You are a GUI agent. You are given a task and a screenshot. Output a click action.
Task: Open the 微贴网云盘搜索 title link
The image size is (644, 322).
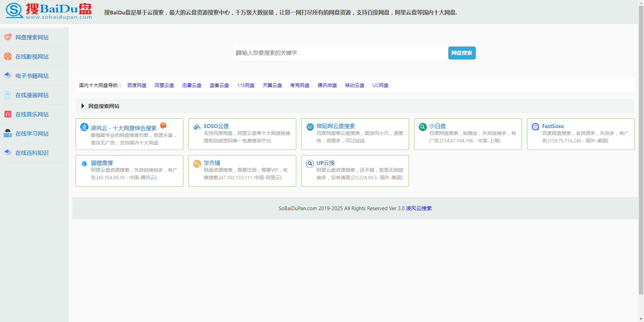pos(336,126)
